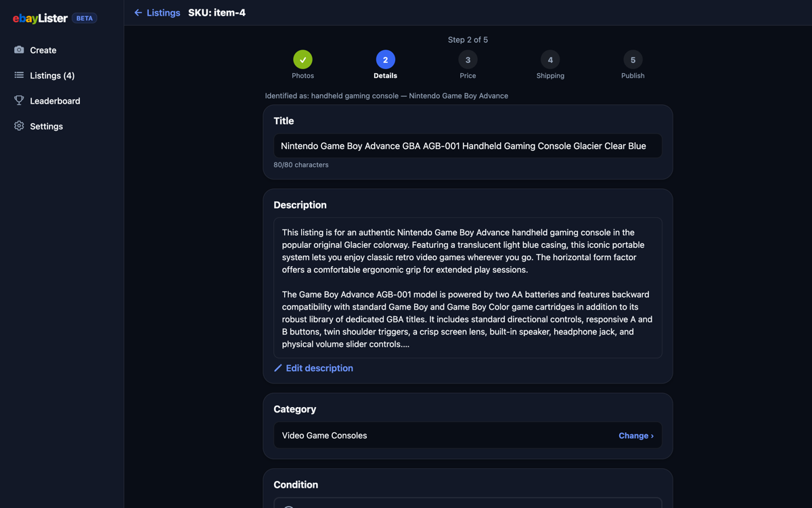Screen dimensions: 812x508
Task: Click the step 4 Shipping circle
Action: click(x=550, y=60)
